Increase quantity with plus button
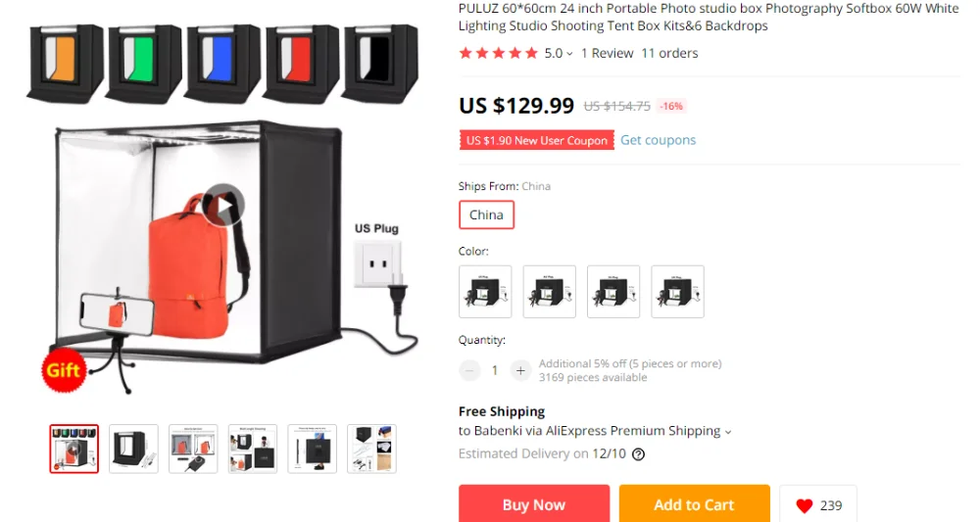 point(520,370)
